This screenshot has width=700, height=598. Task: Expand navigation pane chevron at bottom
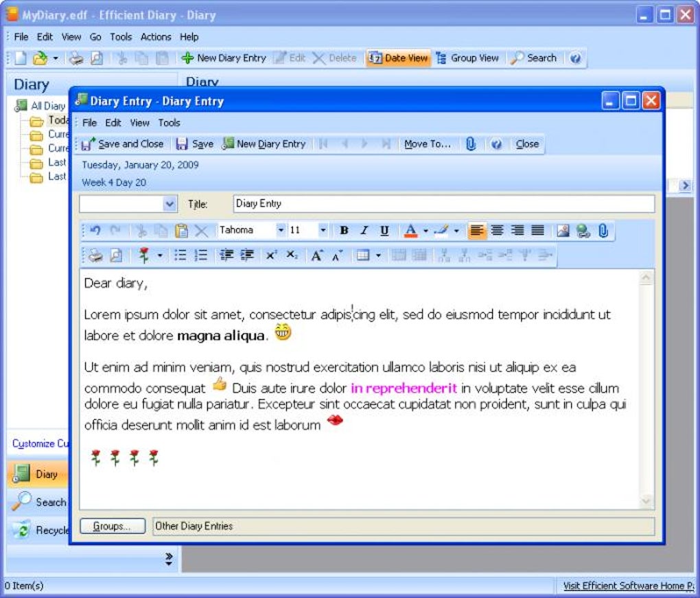tap(169, 559)
